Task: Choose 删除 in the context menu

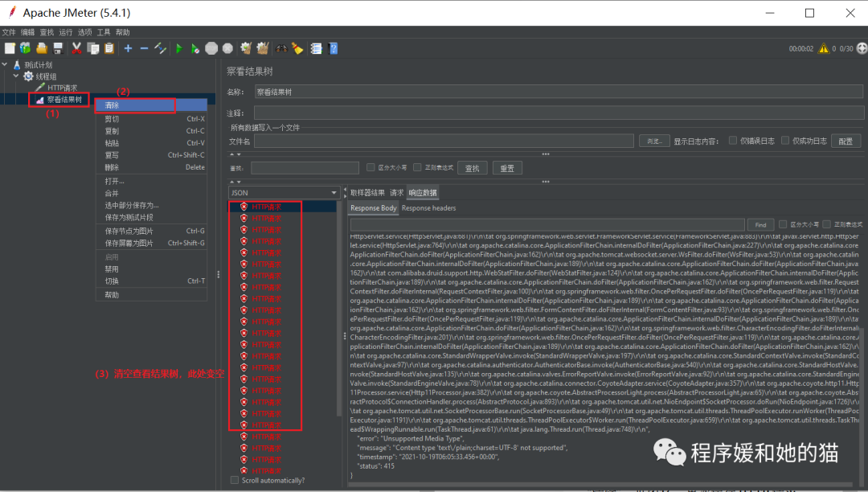Action: (x=151, y=167)
